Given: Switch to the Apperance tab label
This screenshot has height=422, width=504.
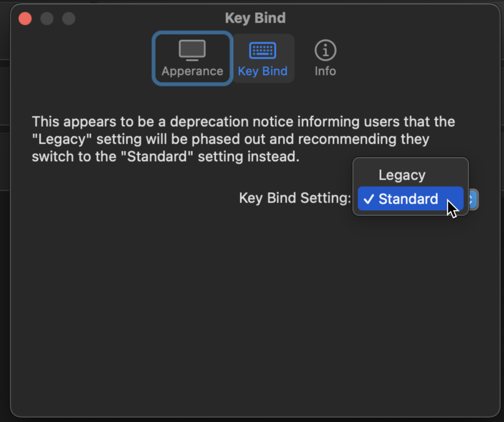Looking at the screenshot, I should tap(192, 71).
